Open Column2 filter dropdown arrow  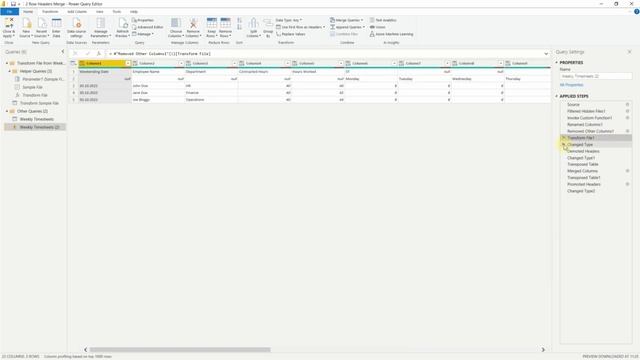[181, 63]
